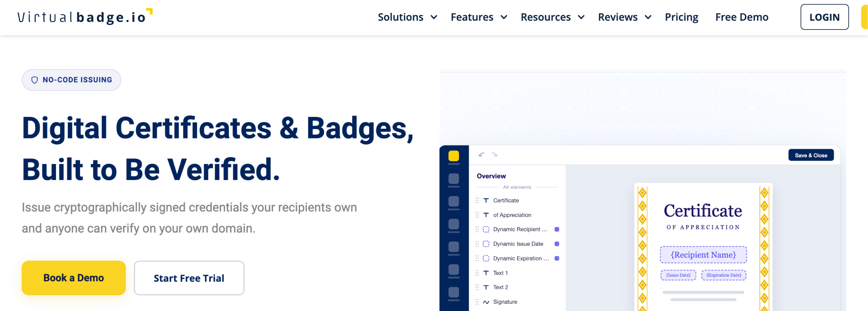
Task: Click the LOGIN button
Action: 824,17
